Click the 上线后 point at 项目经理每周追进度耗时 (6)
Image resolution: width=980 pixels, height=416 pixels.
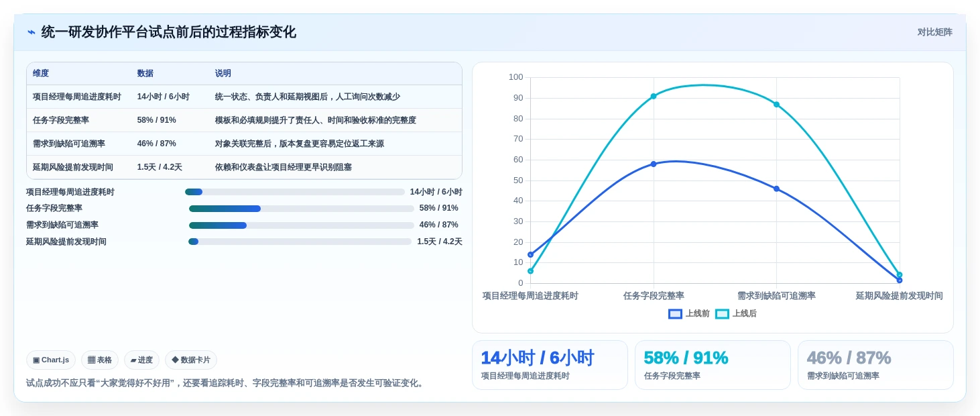pyautogui.click(x=530, y=271)
